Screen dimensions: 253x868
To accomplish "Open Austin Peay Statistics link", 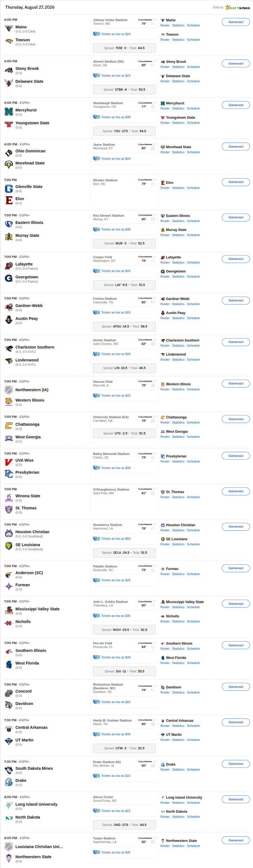I will coord(178,318).
